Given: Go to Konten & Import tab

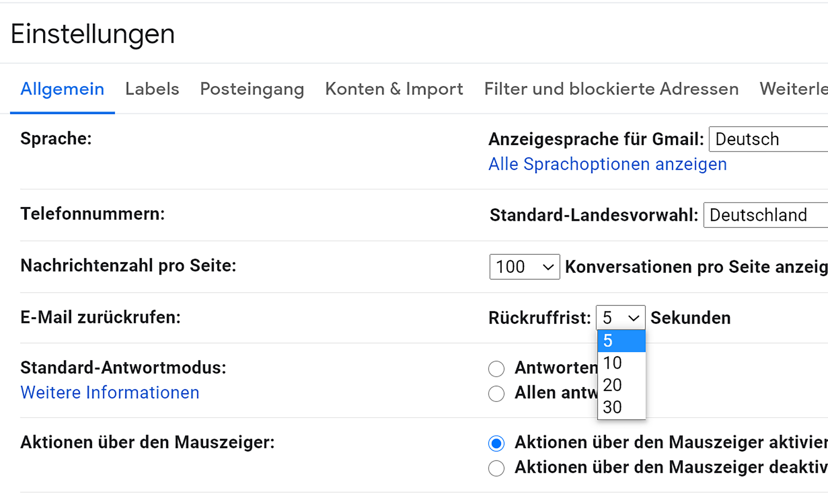Looking at the screenshot, I should pyautogui.click(x=394, y=89).
